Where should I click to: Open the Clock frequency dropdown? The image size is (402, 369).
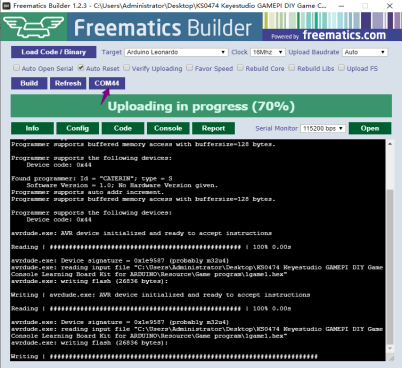(x=268, y=52)
